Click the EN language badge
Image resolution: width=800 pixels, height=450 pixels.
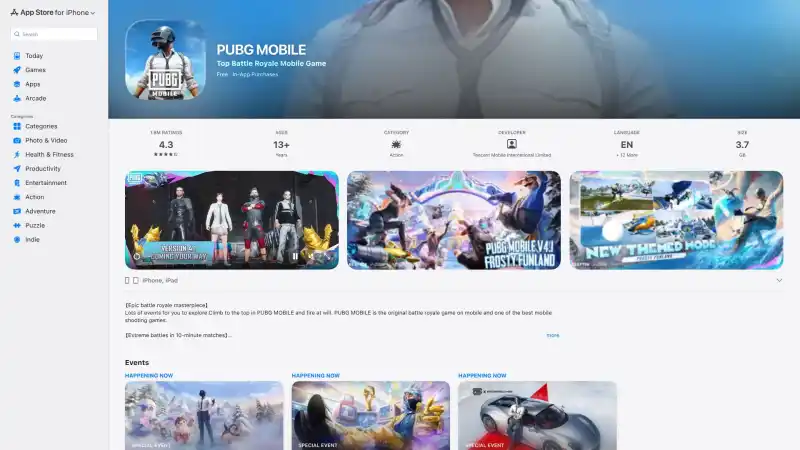(x=627, y=144)
